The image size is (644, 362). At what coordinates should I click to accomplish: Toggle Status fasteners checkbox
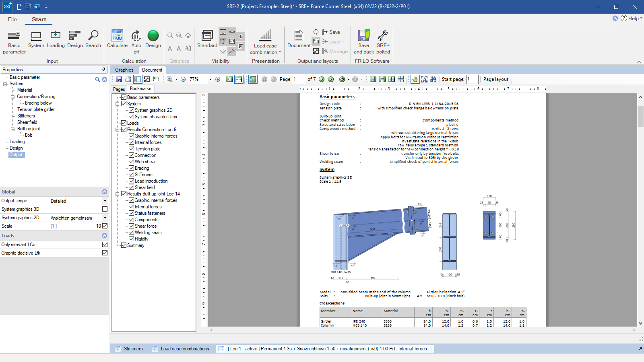(131, 213)
